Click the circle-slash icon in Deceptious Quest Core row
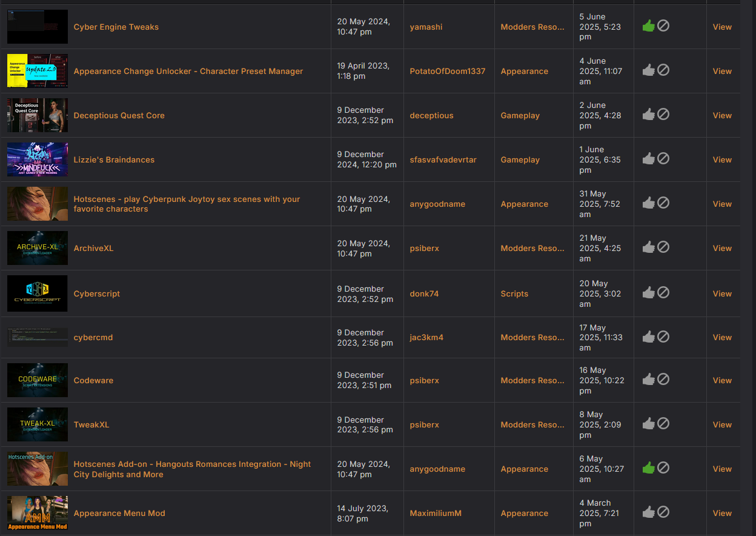 pyautogui.click(x=663, y=114)
